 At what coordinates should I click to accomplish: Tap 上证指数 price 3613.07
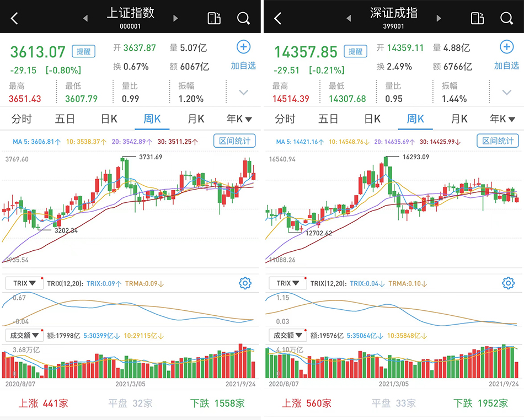pos(38,52)
